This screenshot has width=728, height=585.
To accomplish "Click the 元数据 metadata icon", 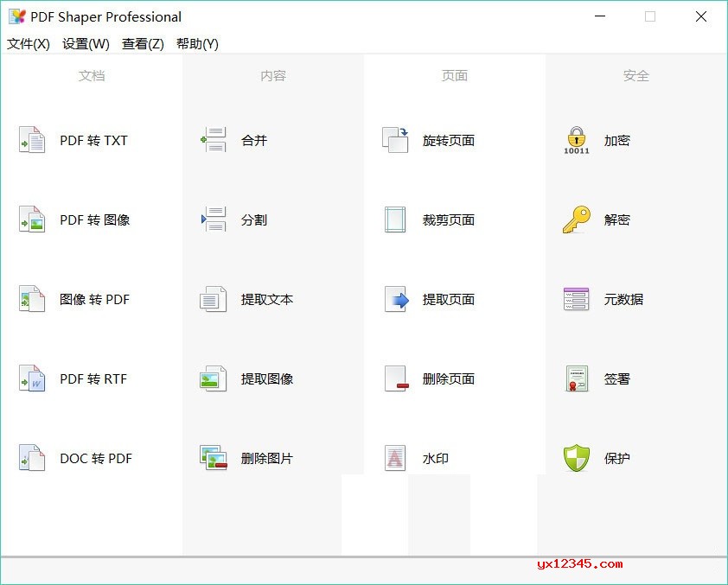I will tap(576, 299).
